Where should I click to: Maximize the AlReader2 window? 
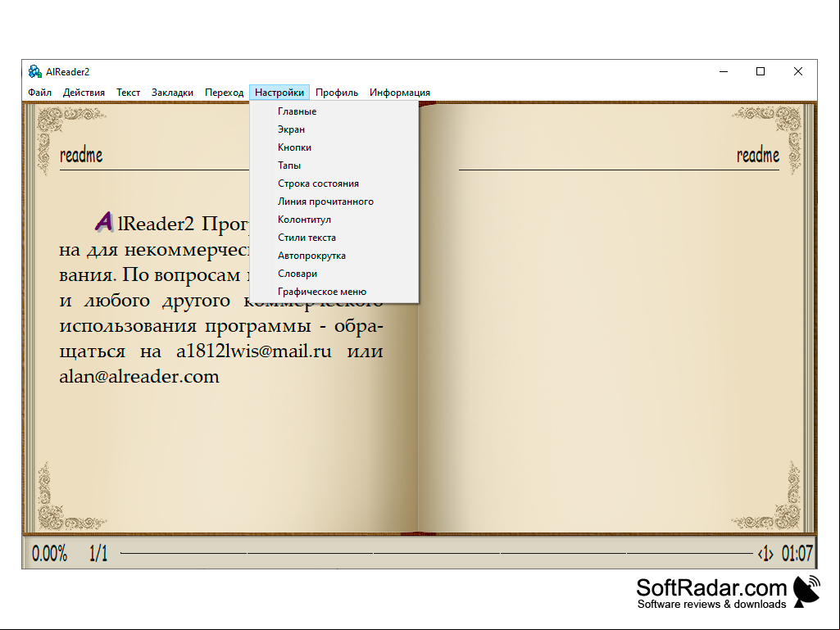761,71
